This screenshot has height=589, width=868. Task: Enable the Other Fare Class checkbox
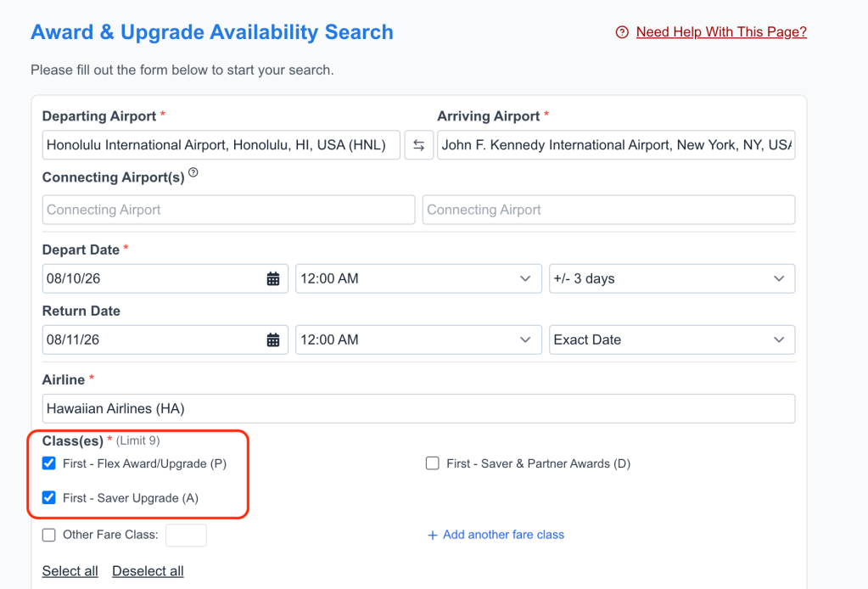coord(49,535)
